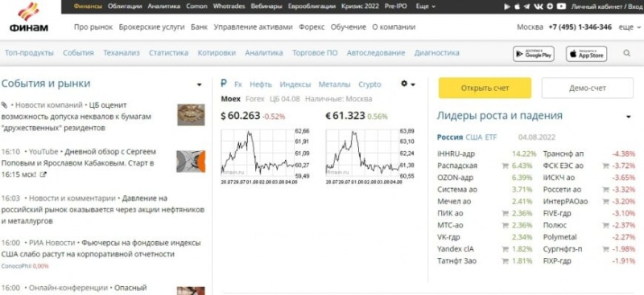644x295 pixels.
Task: Open Pre-IPO menu item
Action: point(396,6)
